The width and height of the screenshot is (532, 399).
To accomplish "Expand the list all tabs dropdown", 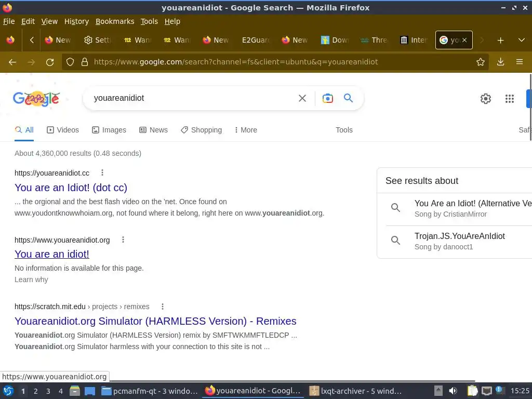I will click(x=522, y=40).
